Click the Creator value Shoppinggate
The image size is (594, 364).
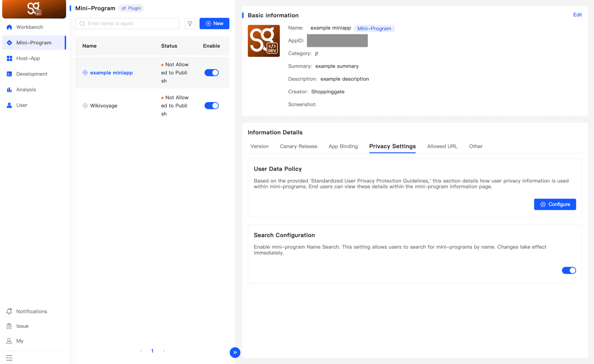pyautogui.click(x=328, y=92)
